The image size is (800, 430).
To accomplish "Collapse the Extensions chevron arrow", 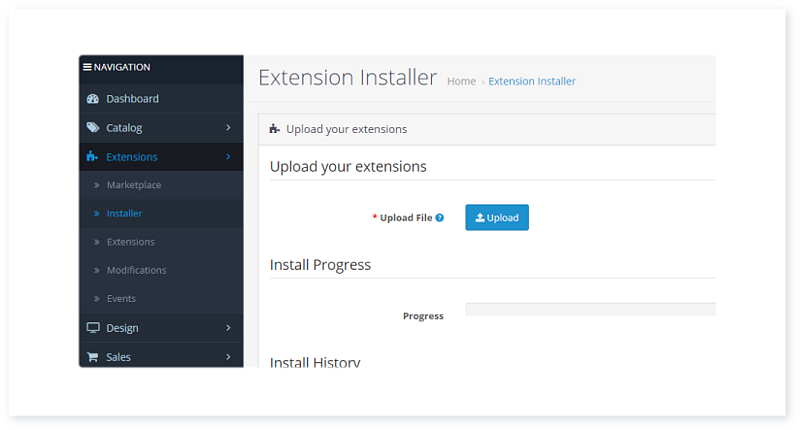I will [228, 157].
